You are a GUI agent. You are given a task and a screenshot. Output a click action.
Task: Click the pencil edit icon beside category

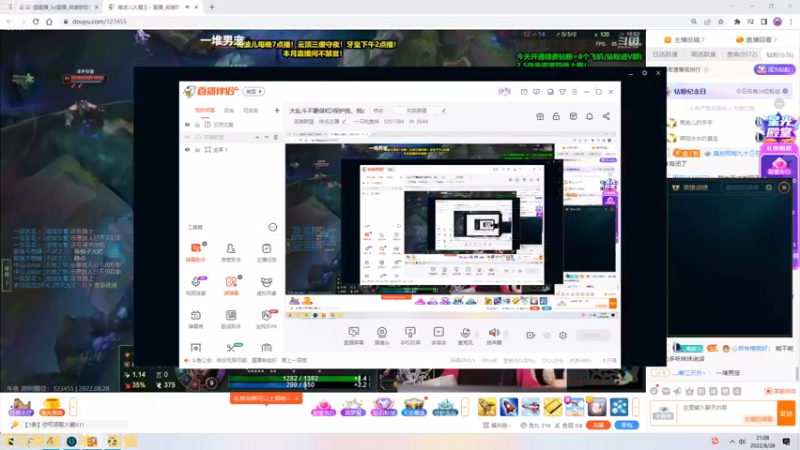tap(344, 121)
